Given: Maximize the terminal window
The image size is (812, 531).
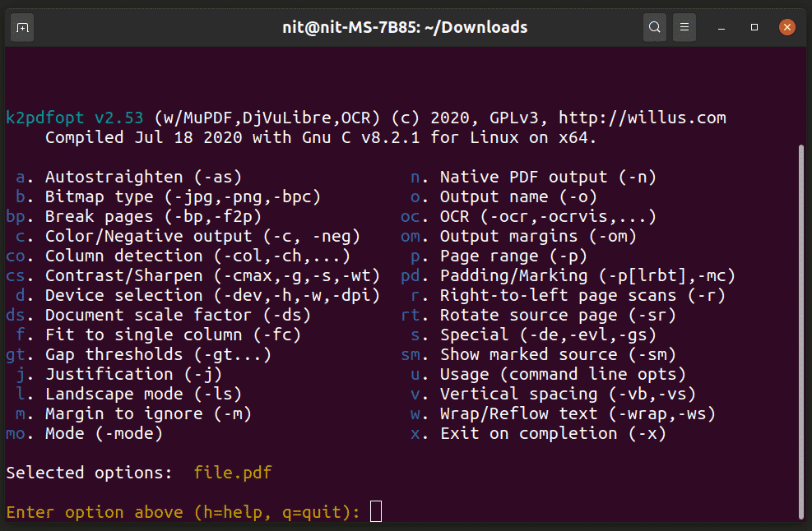Looking at the screenshot, I should tap(754, 27).
